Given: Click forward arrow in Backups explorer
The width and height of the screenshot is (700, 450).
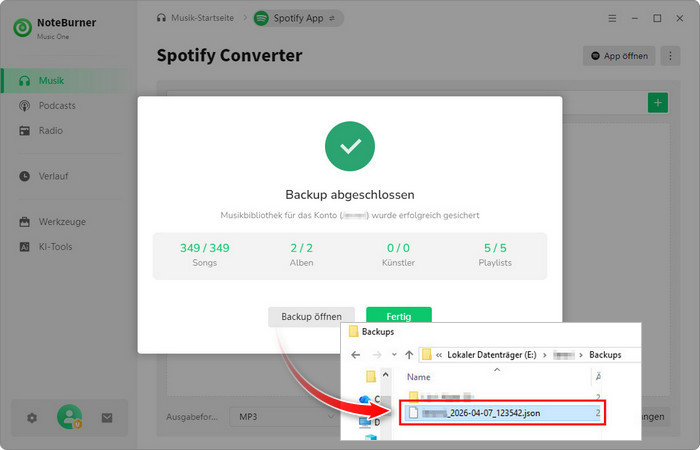Looking at the screenshot, I should [377, 355].
